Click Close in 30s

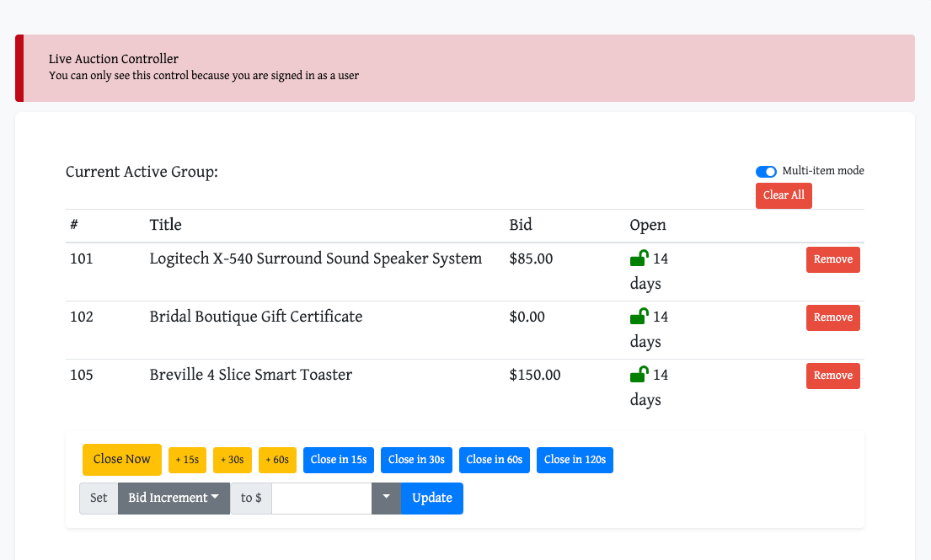tap(416, 461)
